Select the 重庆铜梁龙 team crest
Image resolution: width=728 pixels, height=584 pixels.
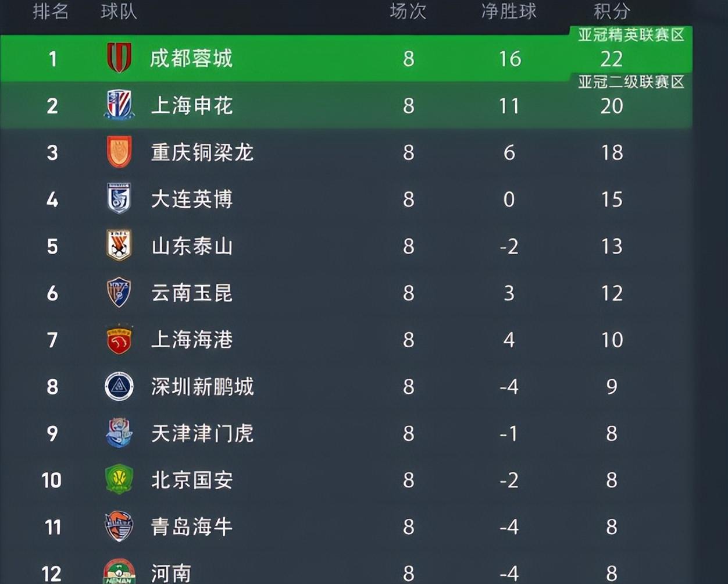[119, 152]
